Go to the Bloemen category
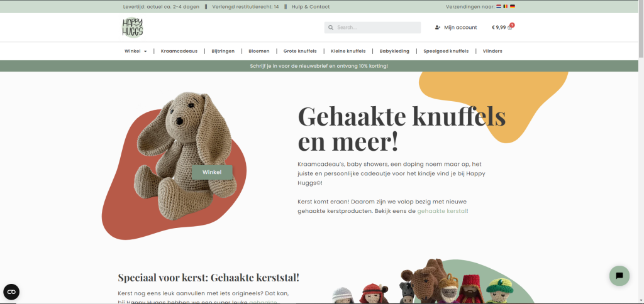644x304 pixels. [x=258, y=52]
